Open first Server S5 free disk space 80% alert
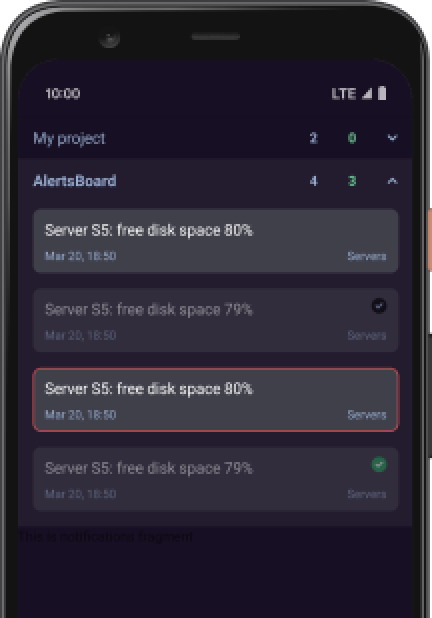The width and height of the screenshot is (432, 618). tap(216, 241)
